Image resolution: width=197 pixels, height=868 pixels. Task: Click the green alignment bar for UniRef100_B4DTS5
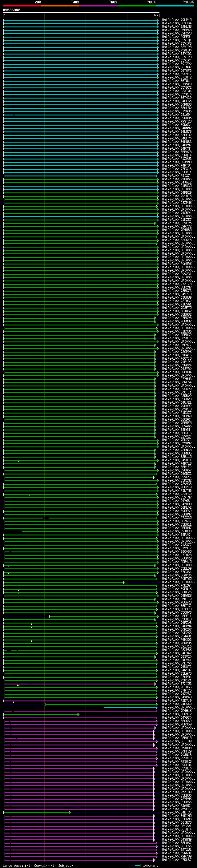point(37,813)
